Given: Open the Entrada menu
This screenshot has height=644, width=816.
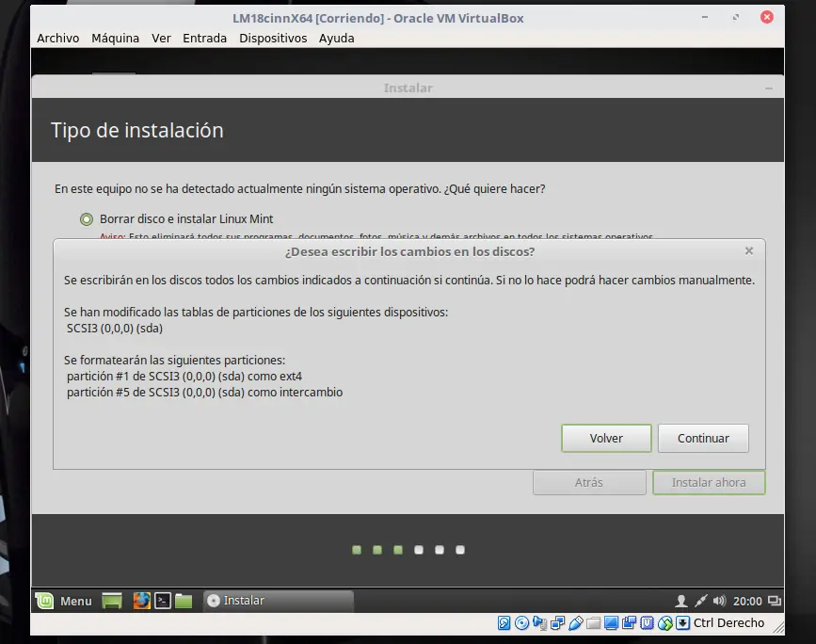Looking at the screenshot, I should point(204,38).
